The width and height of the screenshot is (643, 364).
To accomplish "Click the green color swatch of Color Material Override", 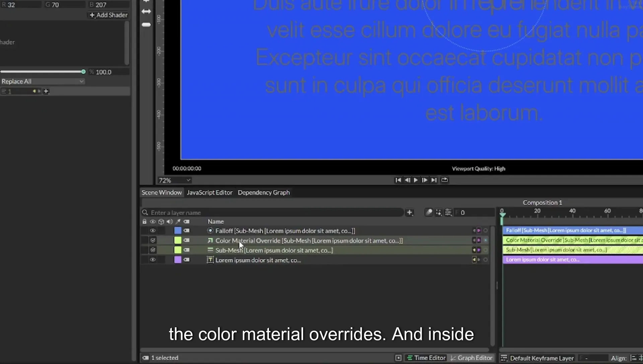I will [178, 240].
